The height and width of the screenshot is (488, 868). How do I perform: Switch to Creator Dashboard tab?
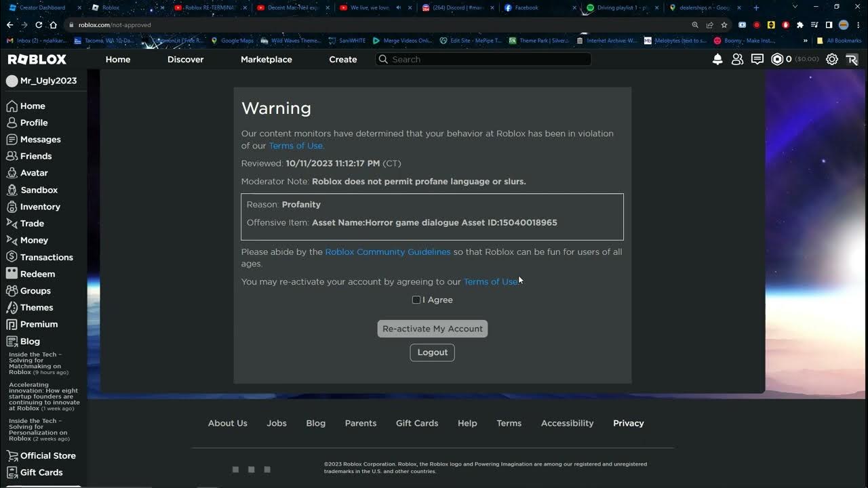42,7
